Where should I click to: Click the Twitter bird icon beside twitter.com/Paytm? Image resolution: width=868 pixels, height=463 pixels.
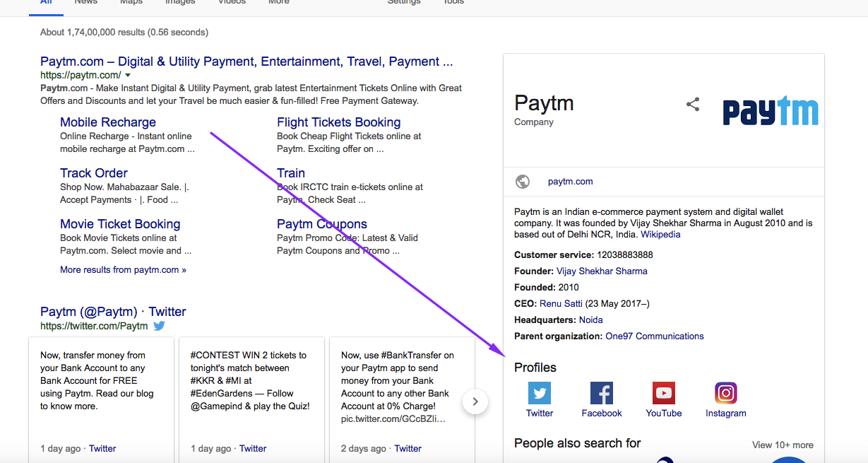click(x=160, y=326)
